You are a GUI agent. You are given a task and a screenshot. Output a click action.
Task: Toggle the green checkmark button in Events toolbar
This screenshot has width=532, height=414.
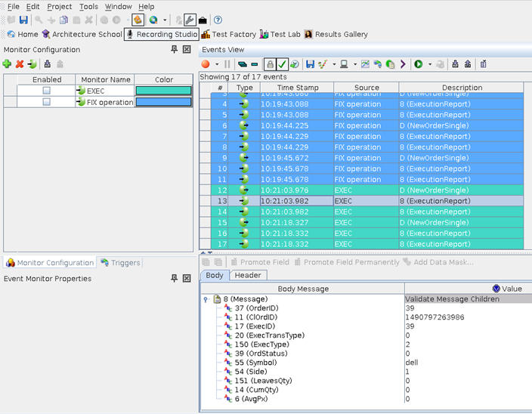pyautogui.click(x=282, y=64)
